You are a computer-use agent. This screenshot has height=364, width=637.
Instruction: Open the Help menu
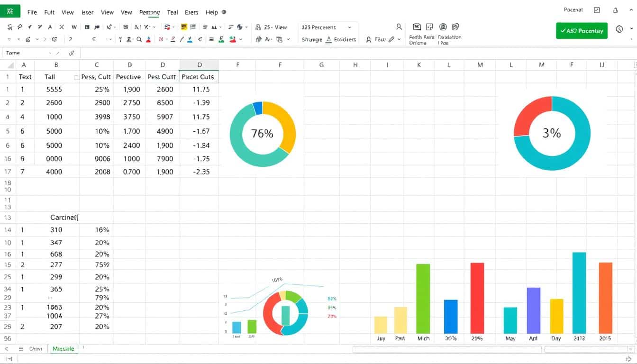(x=212, y=12)
